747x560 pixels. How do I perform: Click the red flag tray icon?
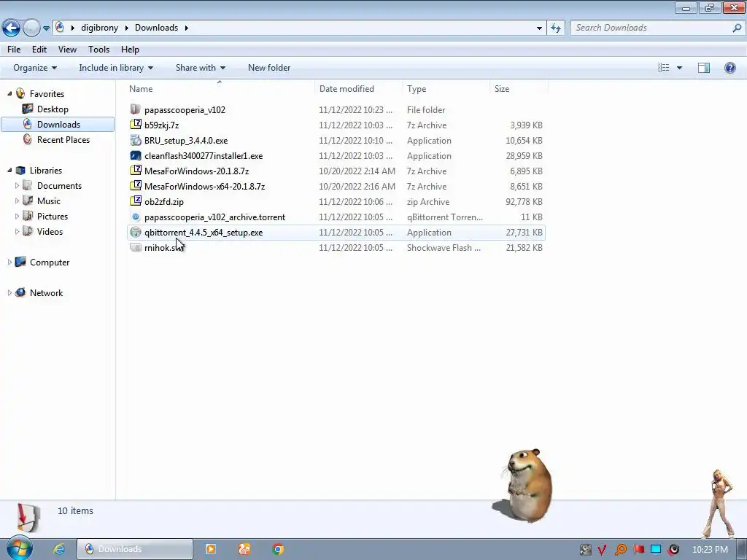click(638, 550)
